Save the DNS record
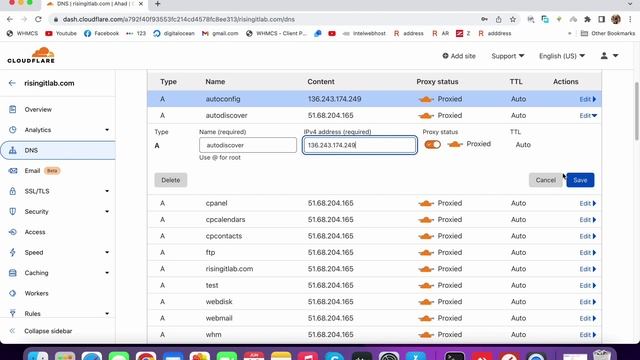 point(580,180)
